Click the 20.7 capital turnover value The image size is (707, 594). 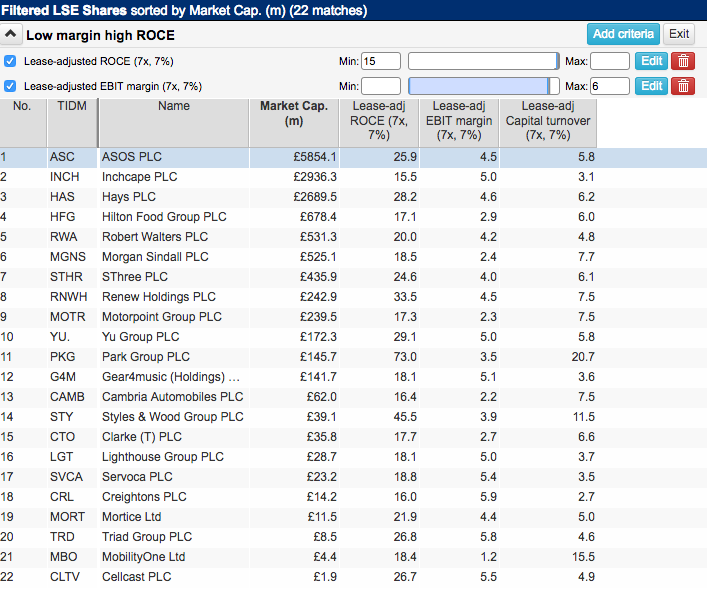(583, 357)
